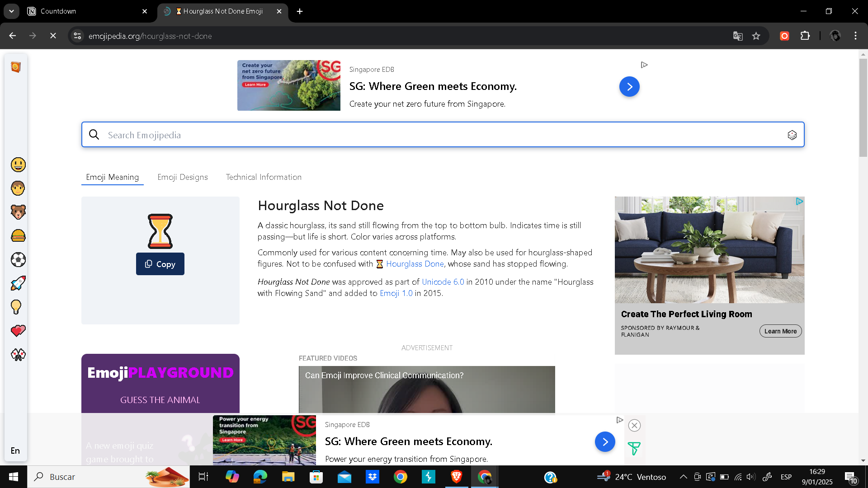The height and width of the screenshot is (488, 868).
Task: Open Objects category light bulb icon
Action: point(16,307)
